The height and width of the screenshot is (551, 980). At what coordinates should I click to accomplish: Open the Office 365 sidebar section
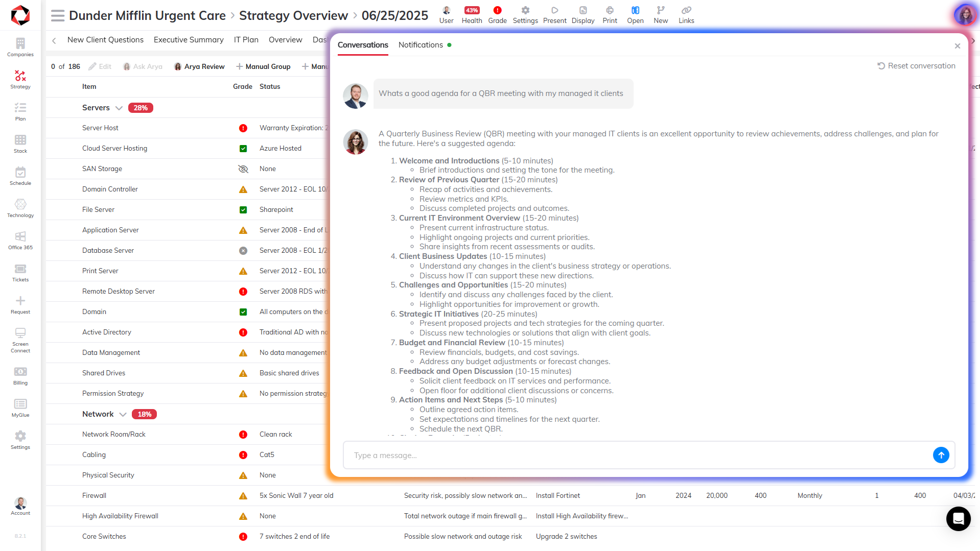[x=20, y=240]
